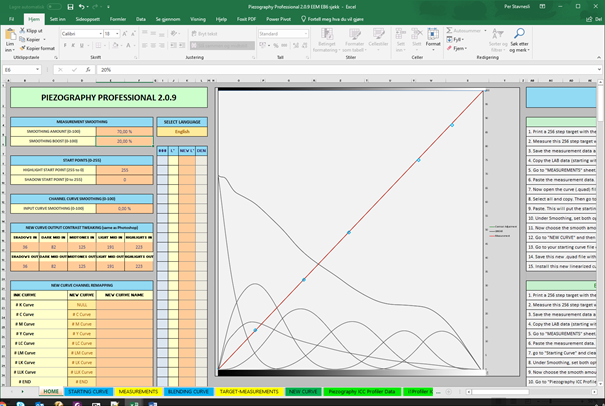Open the English language selector cell
The width and height of the screenshot is (605, 406).
(182, 131)
